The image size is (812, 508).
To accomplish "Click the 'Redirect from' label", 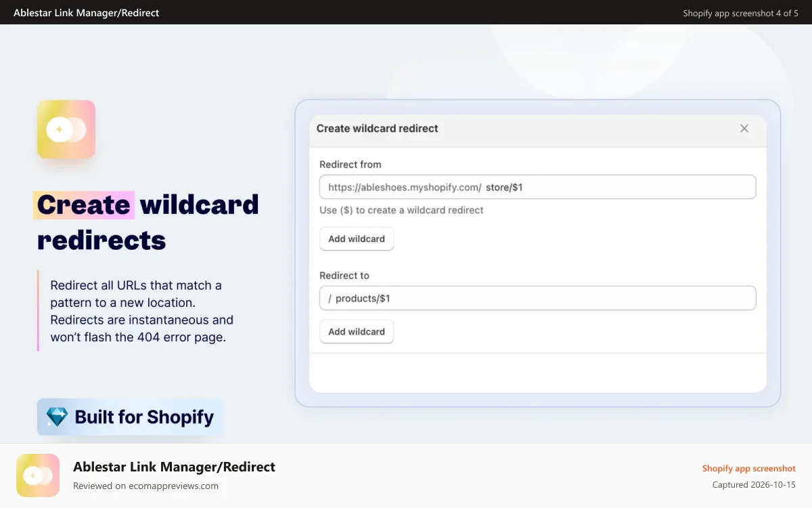I will [x=351, y=165].
